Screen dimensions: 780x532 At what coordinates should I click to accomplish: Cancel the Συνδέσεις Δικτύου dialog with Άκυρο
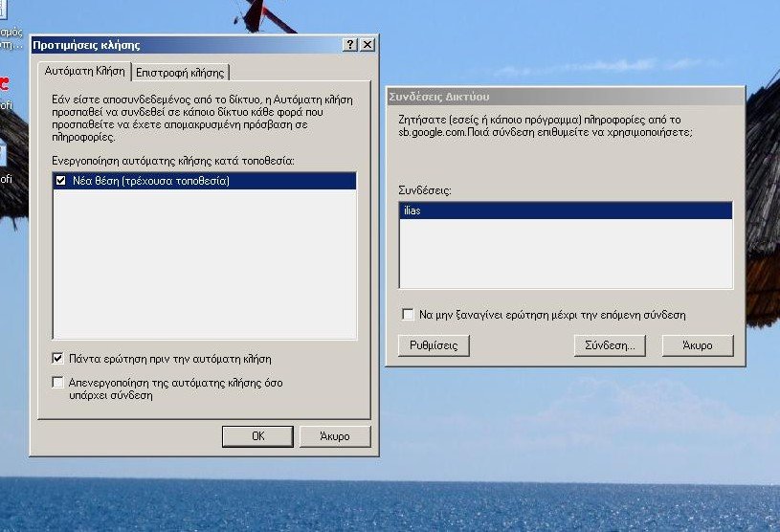[697, 345]
